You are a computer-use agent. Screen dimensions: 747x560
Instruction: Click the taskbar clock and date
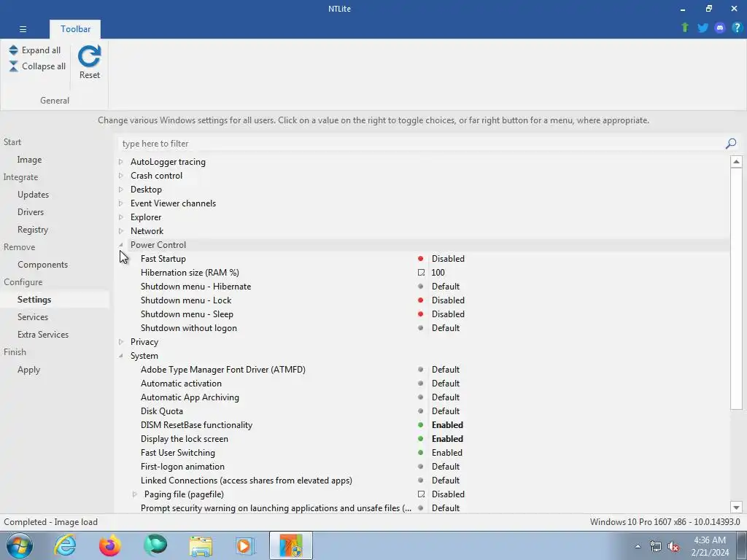tap(710, 546)
